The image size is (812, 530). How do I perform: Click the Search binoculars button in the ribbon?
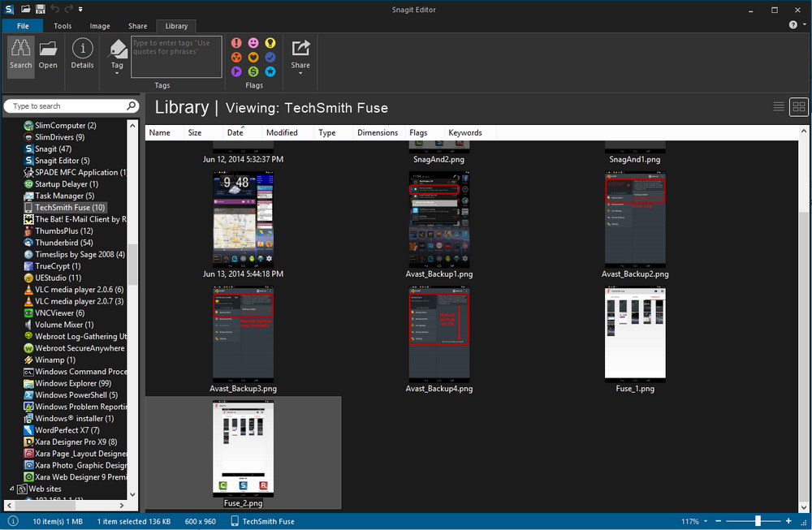click(x=21, y=56)
